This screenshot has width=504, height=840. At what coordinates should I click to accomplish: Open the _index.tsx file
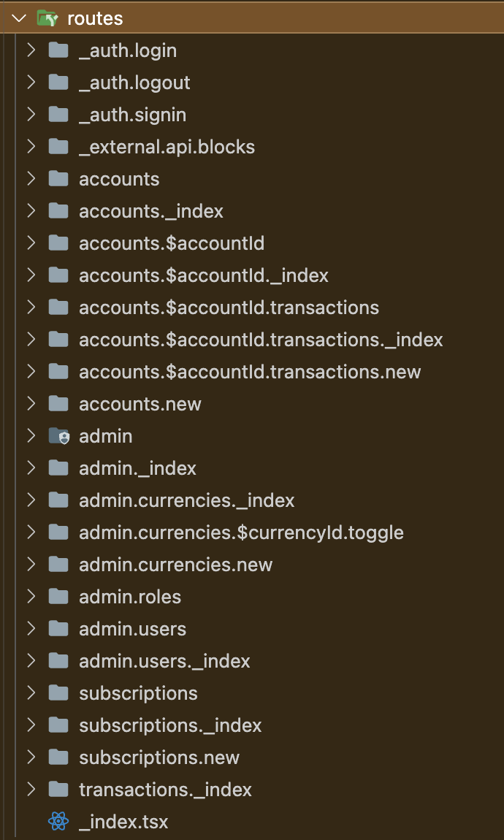(x=123, y=821)
